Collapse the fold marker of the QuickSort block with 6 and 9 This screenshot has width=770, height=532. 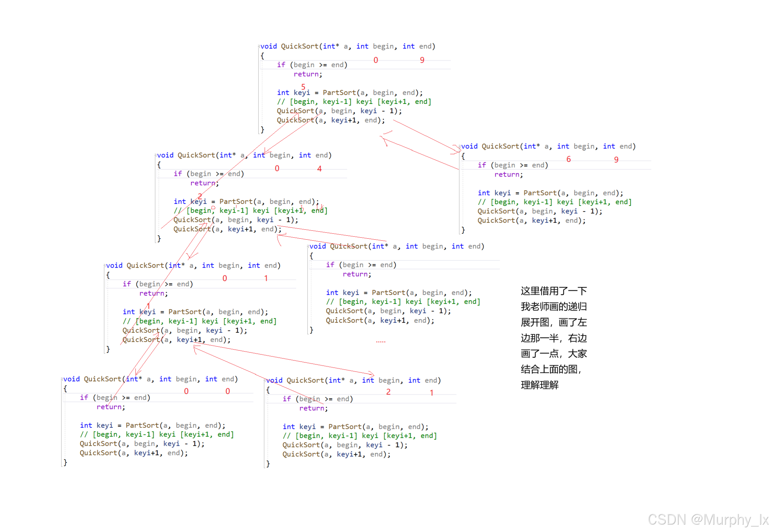[x=459, y=146]
